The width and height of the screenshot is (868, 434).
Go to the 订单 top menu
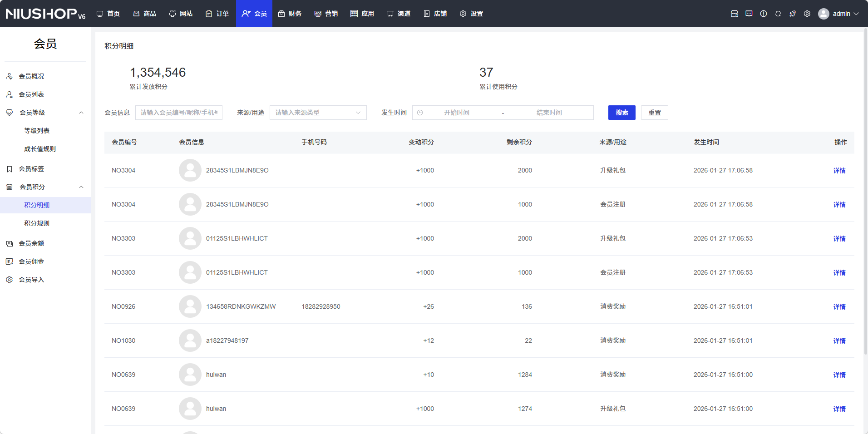pos(217,14)
